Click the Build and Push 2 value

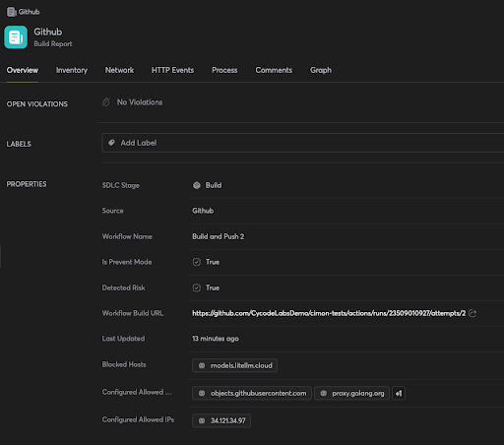219,236
